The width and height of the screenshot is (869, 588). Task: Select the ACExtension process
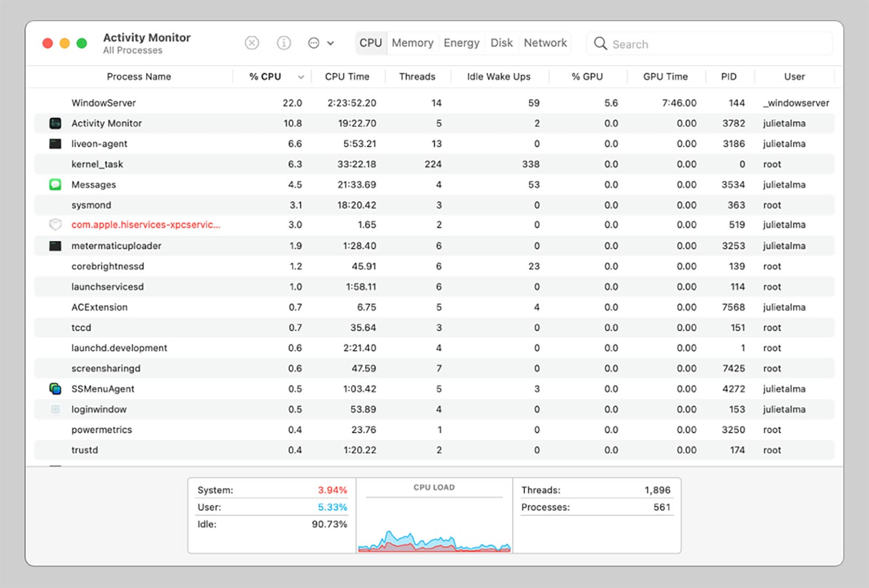point(434,307)
